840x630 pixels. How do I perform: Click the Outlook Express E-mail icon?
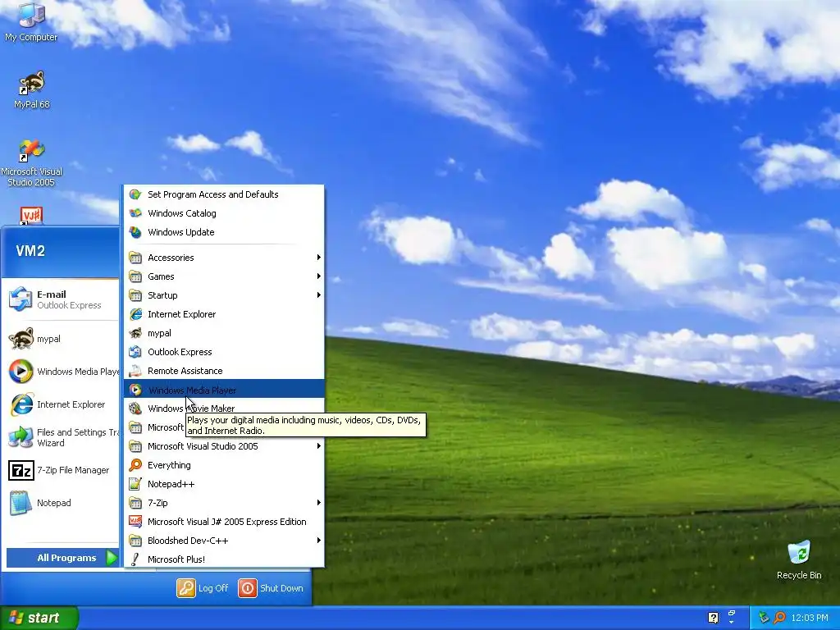[x=21, y=299]
